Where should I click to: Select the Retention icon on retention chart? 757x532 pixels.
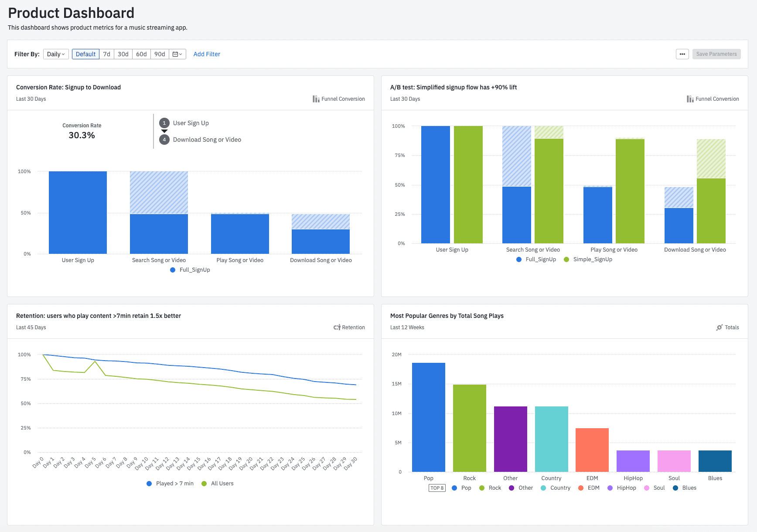336,327
